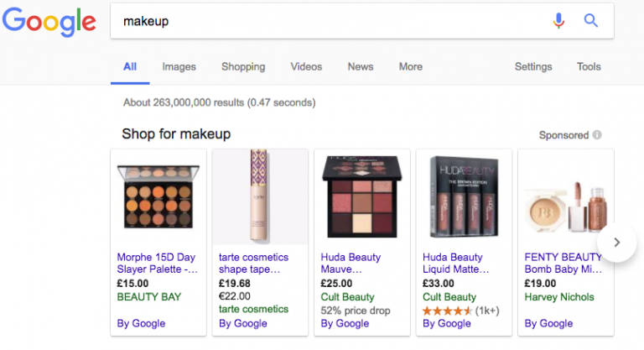Select the News tab
644x350 pixels.
tap(361, 67)
